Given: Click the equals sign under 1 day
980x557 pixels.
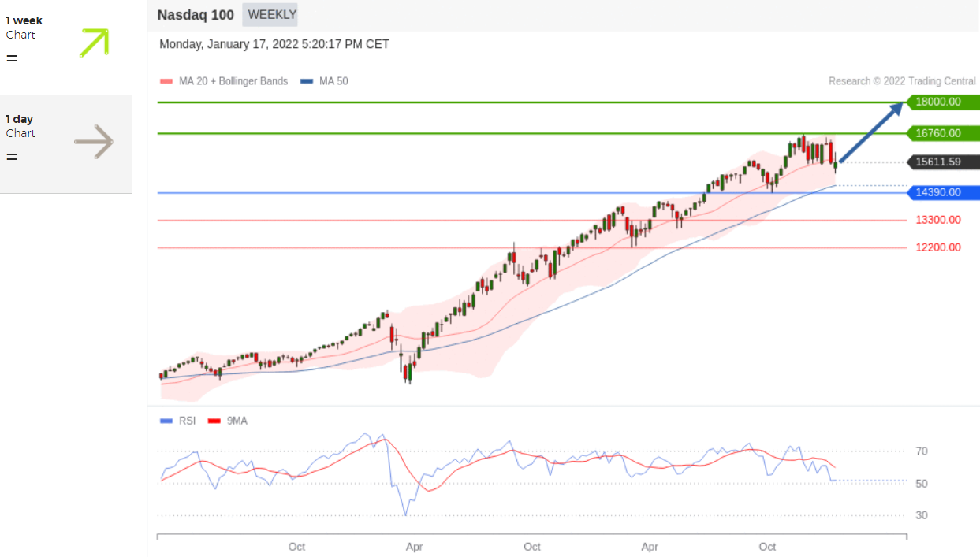Looking at the screenshot, I should (12, 157).
